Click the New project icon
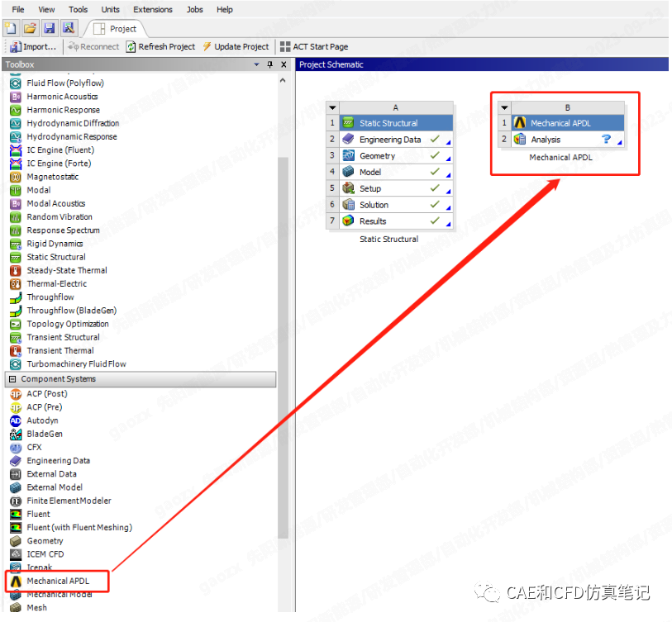672x622 pixels. 10,28
